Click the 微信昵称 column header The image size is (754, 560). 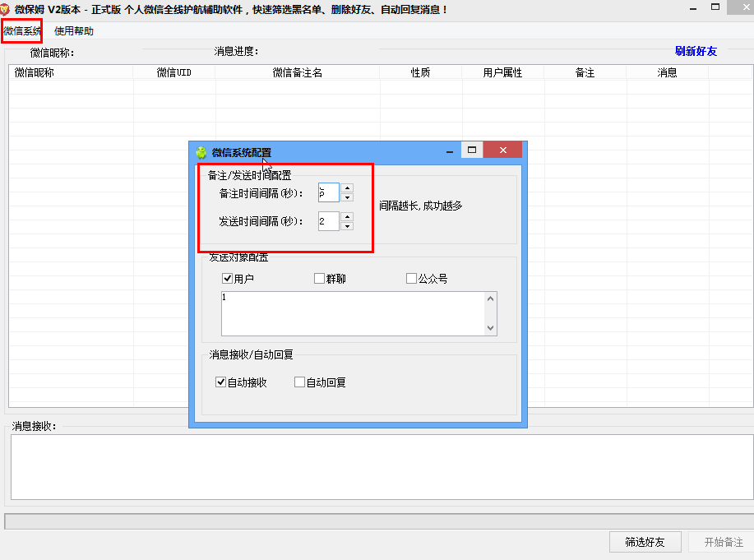pos(71,72)
